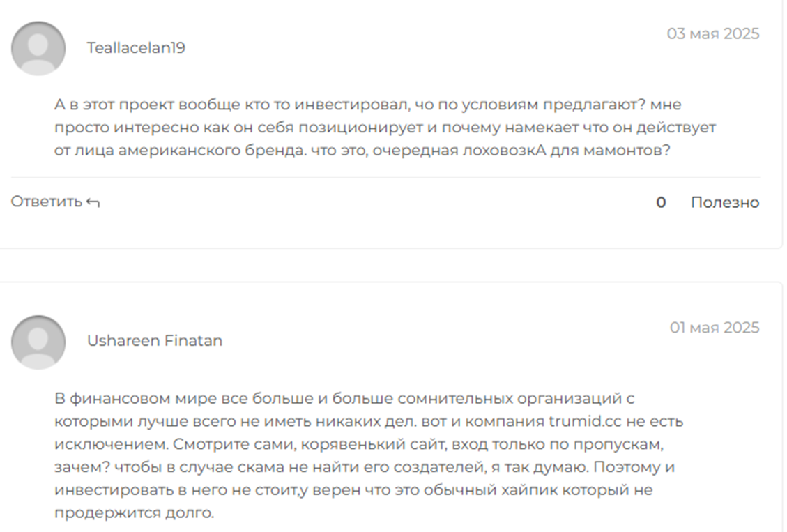
Task: Open the Ushareen Finatan username
Action: [155, 341]
